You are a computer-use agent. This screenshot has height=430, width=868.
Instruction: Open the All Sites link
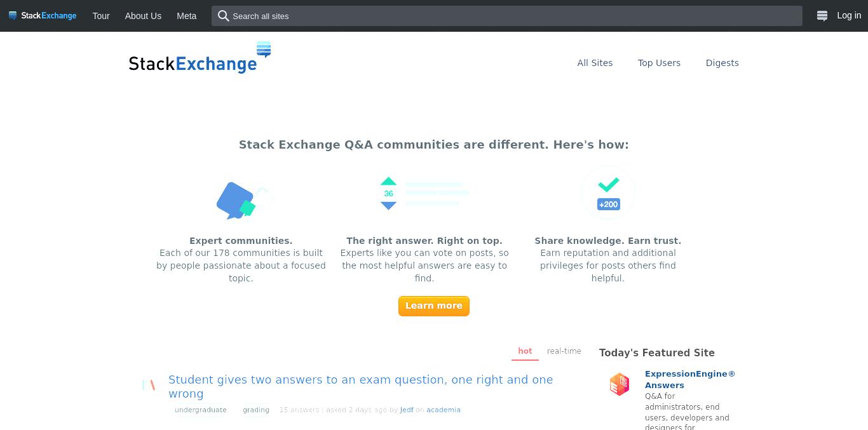click(x=595, y=63)
